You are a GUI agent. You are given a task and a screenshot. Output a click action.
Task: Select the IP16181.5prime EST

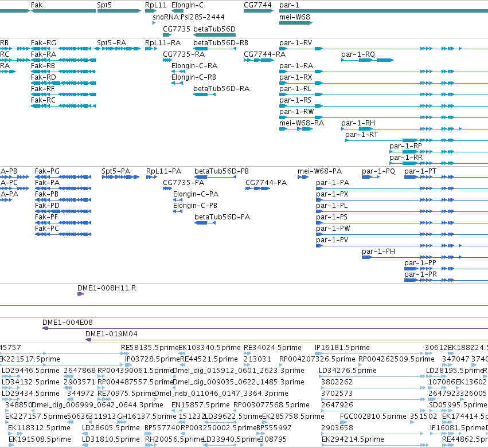click(x=369, y=353)
